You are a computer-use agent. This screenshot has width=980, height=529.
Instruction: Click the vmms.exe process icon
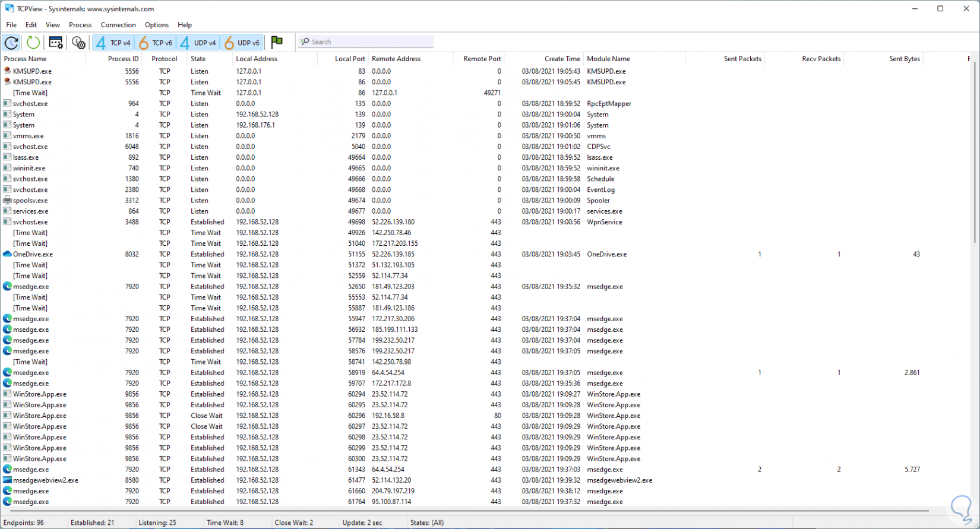[7, 136]
